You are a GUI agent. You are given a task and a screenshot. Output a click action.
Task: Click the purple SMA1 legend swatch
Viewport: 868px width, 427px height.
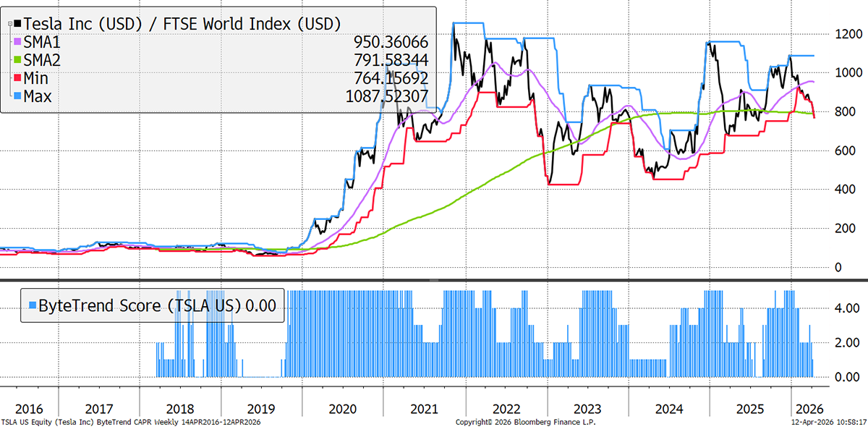[17, 43]
